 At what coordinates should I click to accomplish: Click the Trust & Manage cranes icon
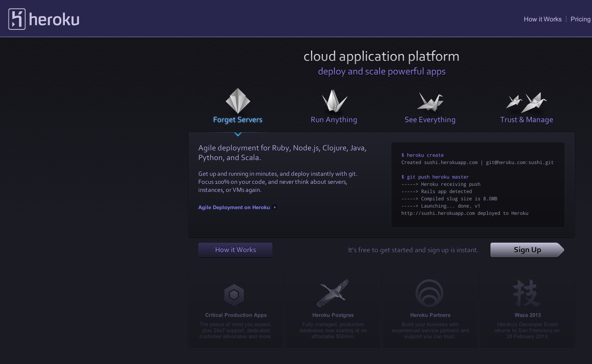tap(526, 102)
